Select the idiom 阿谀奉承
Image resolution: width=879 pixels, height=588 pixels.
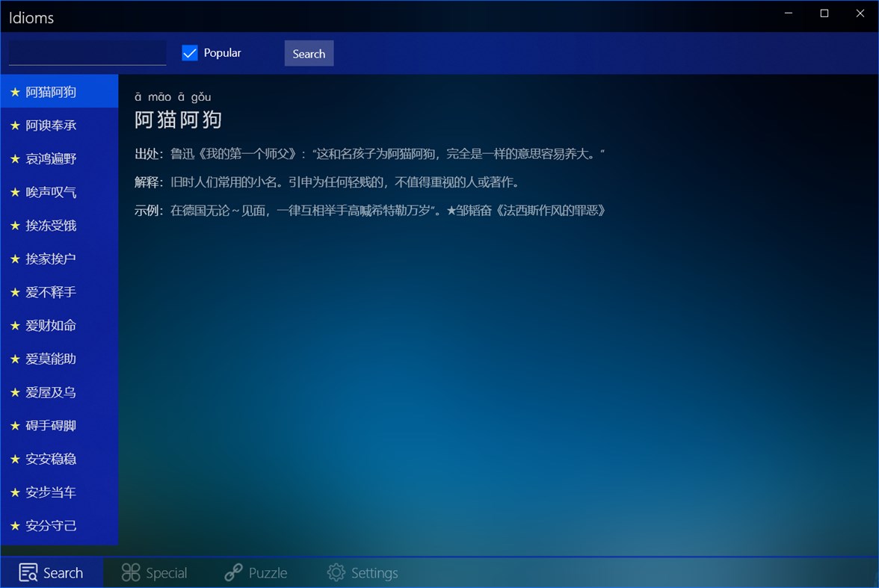[x=51, y=125]
